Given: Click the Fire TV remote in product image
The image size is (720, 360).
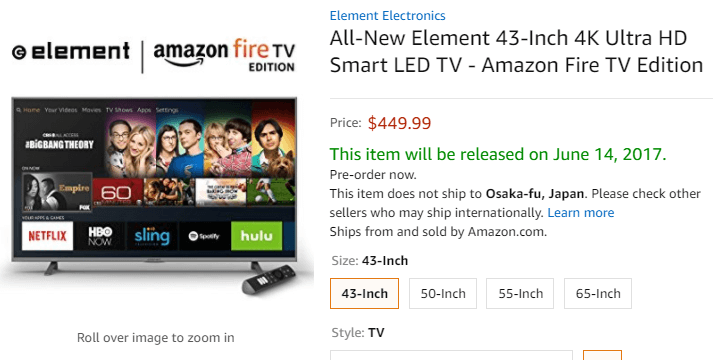Looking at the screenshot, I should tap(269, 280).
